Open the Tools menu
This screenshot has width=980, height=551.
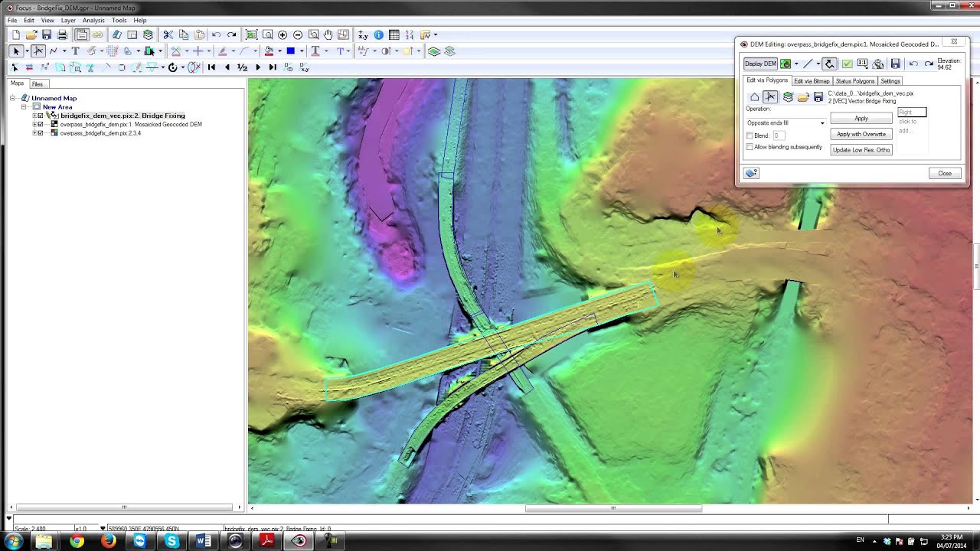pos(119,20)
